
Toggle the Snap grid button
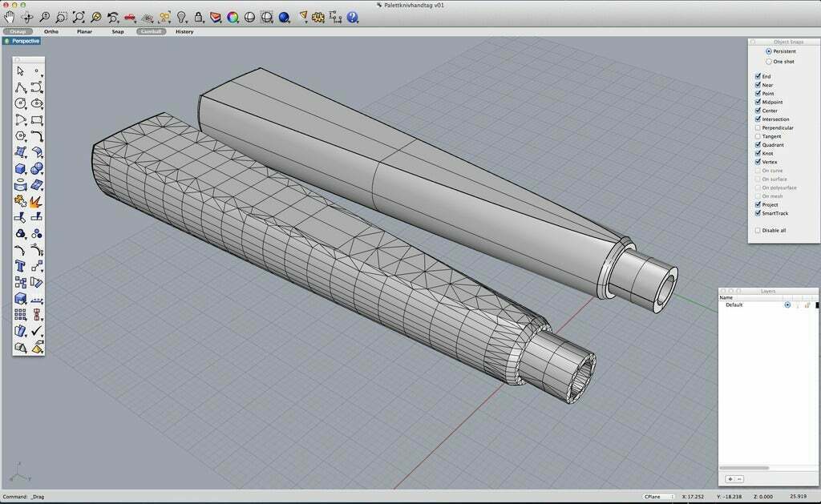pos(118,31)
